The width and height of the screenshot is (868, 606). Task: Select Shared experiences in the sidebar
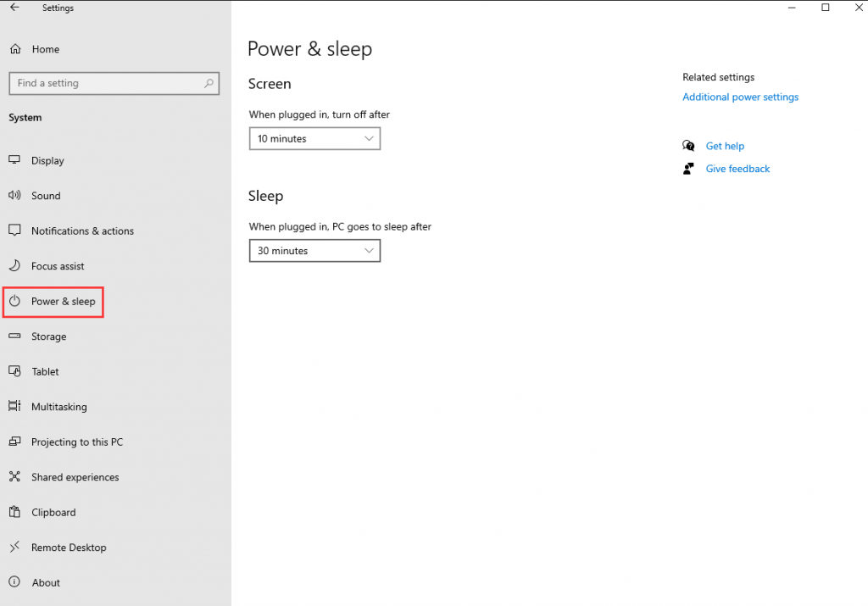(x=75, y=477)
